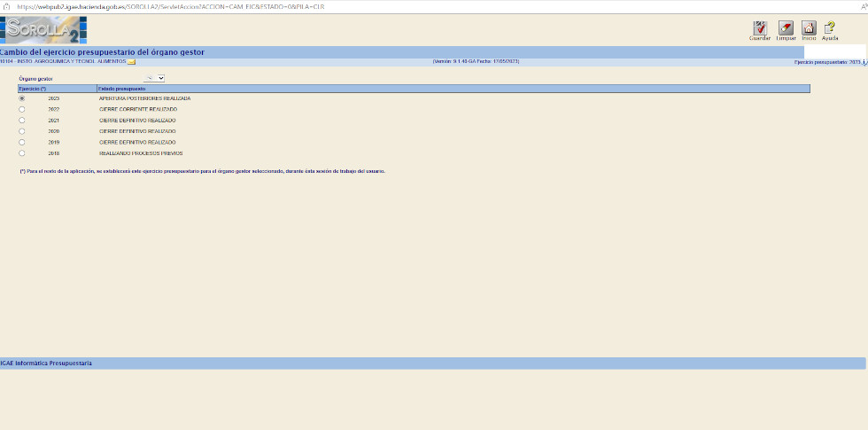
Task: Click the info icon next to Ejercicio presupuestario
Action: pyautogui.click(x=864, y=63)
